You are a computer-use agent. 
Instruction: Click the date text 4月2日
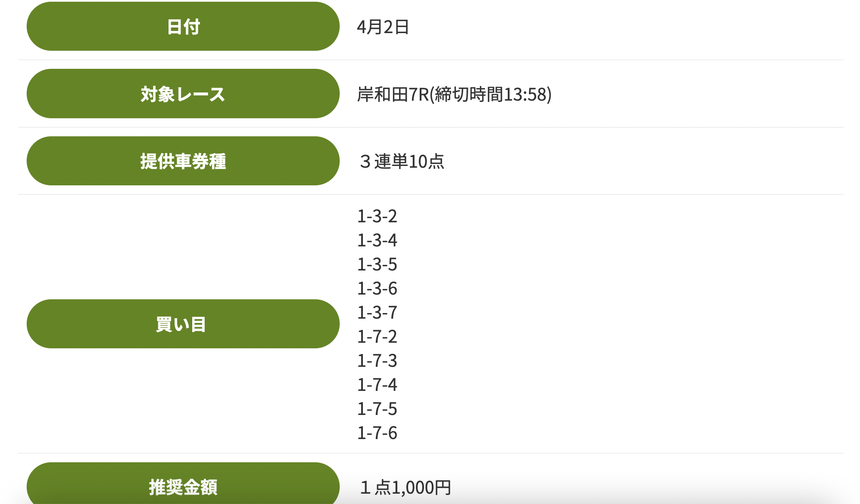pyautogui.click(x=383, y=27)
